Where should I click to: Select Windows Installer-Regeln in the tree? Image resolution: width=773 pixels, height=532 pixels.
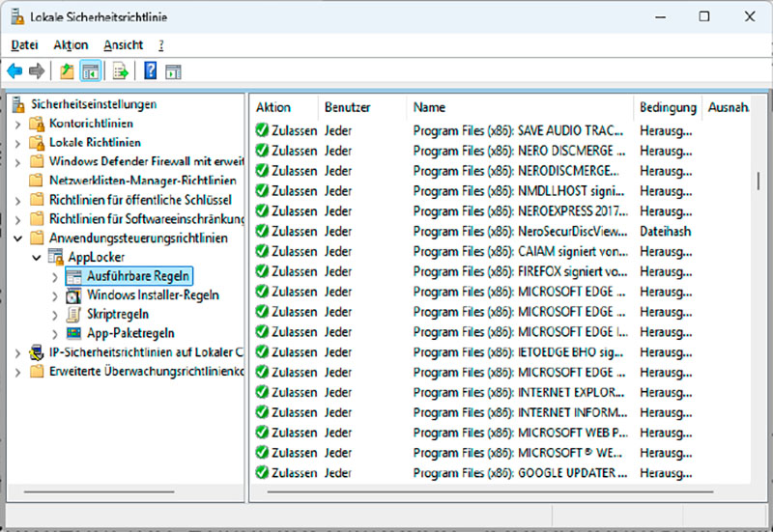153,294
